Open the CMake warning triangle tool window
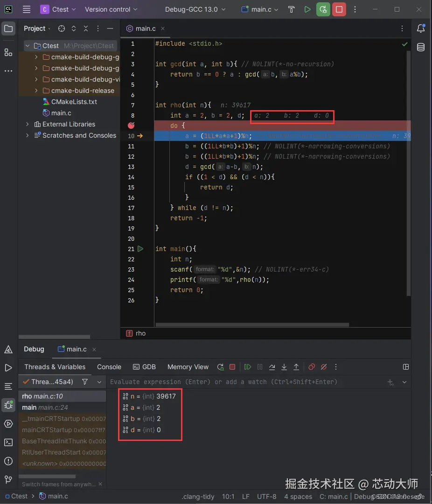 [x=8, y=350]
